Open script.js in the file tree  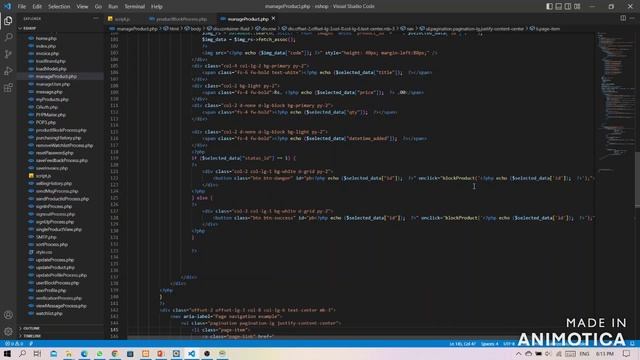43,176
